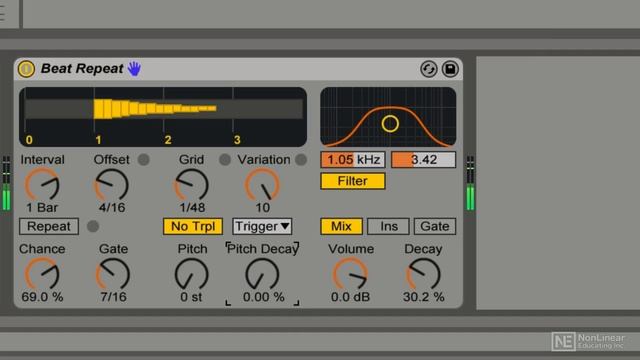Click the filter curve circle handle
The image size is (640, 360).
[x=390, y=124]
